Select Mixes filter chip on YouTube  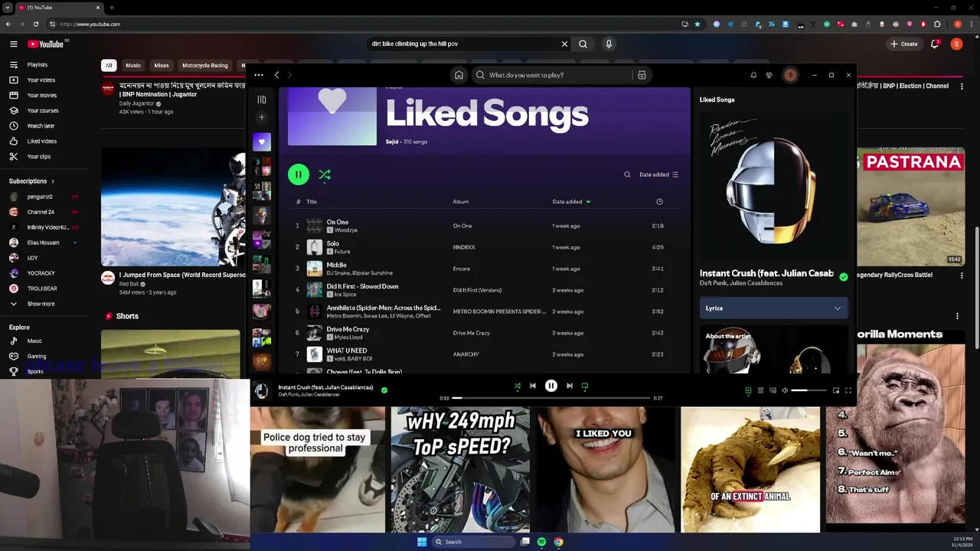click(x=162, y=66)
